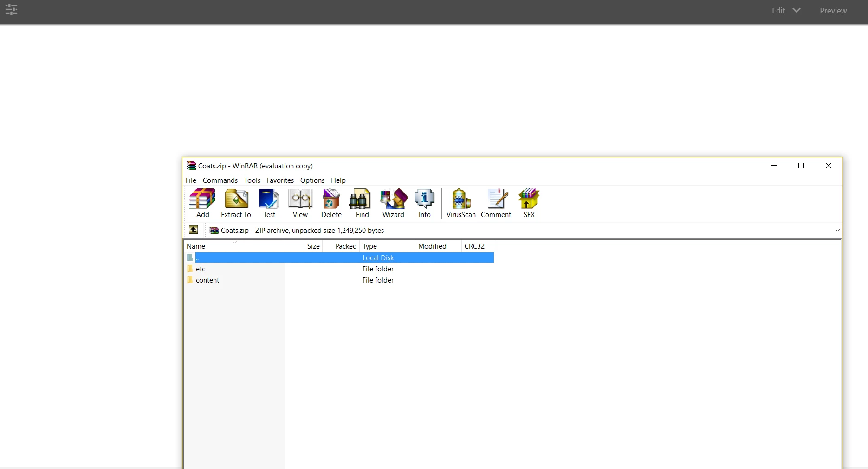The width and height of the screenshot is (868, 469).
Task: Open the Tools menu
Action: (252, 180)
